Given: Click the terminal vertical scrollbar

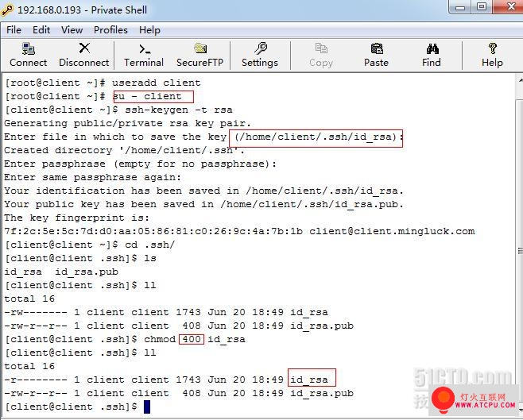Looking at the screenshot, I should coord(520,246).
